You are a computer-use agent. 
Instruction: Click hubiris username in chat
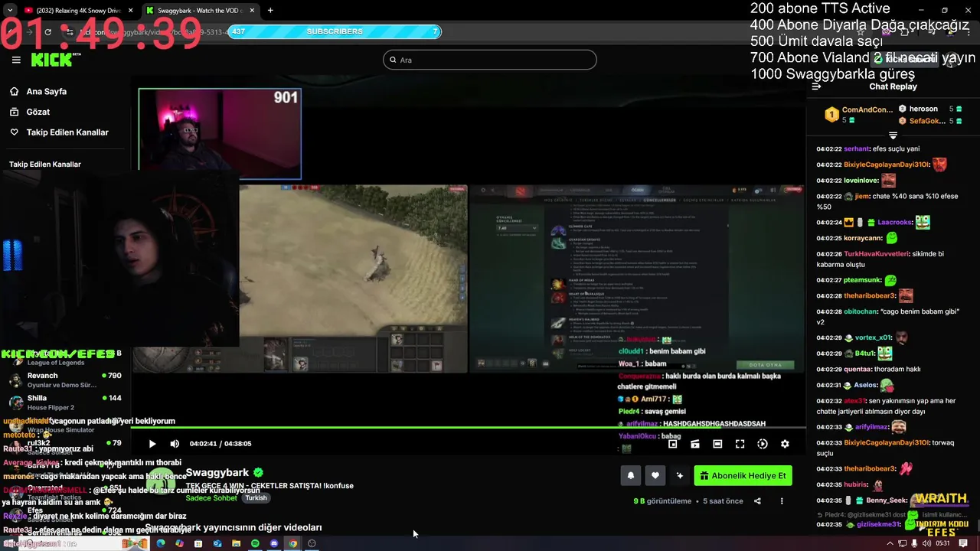tap(855, 485)
